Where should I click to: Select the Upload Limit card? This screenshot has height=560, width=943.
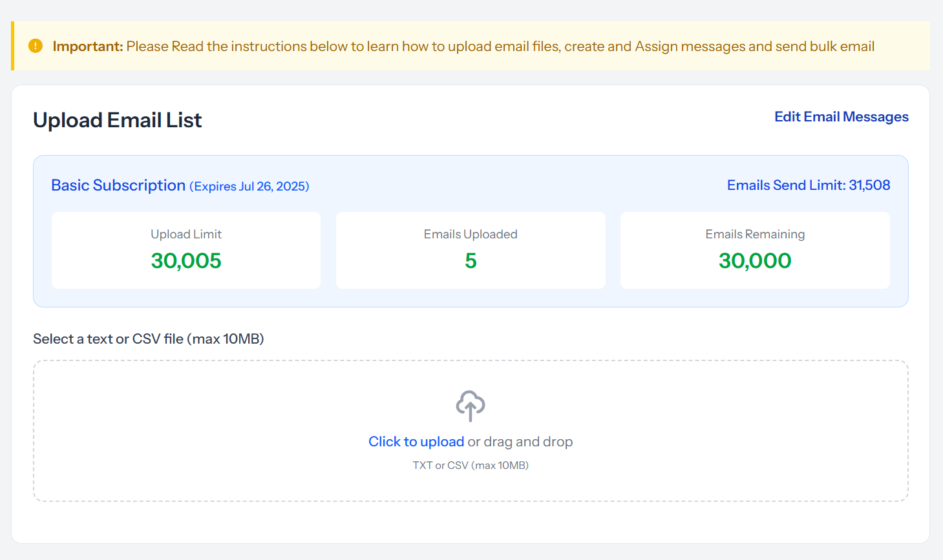tap(186, 250)
